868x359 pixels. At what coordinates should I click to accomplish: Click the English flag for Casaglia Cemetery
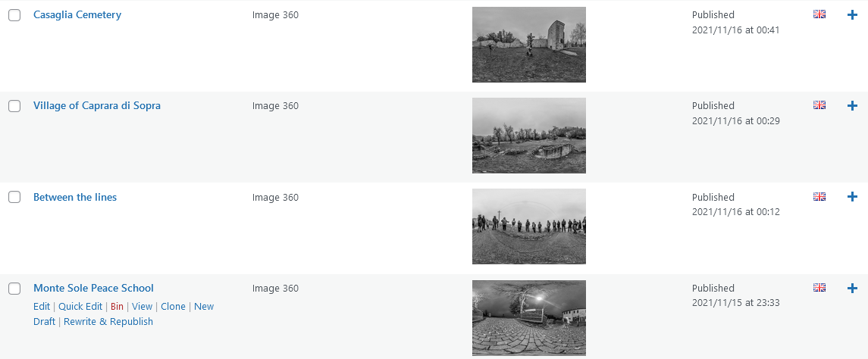pos(819,14)
